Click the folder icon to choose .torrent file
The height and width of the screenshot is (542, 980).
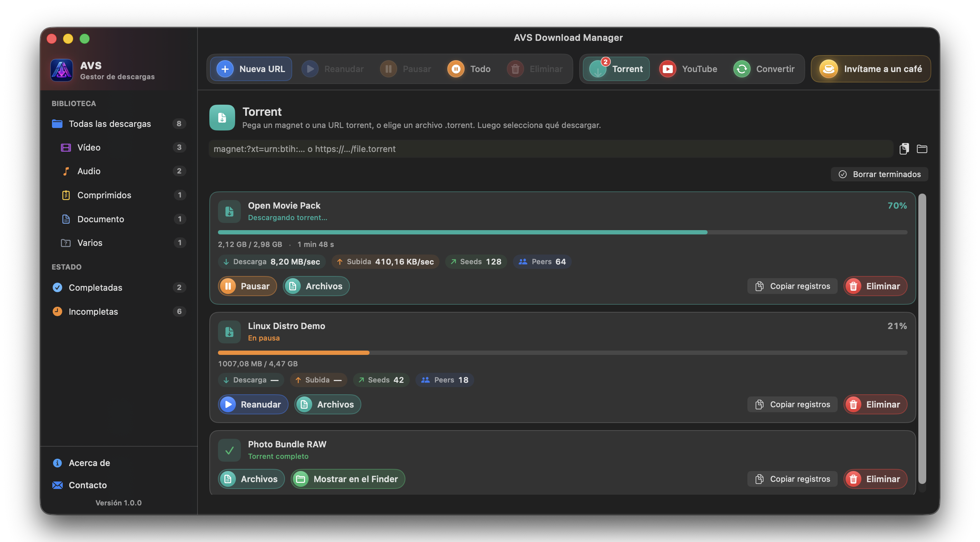(x=922, y=149)
